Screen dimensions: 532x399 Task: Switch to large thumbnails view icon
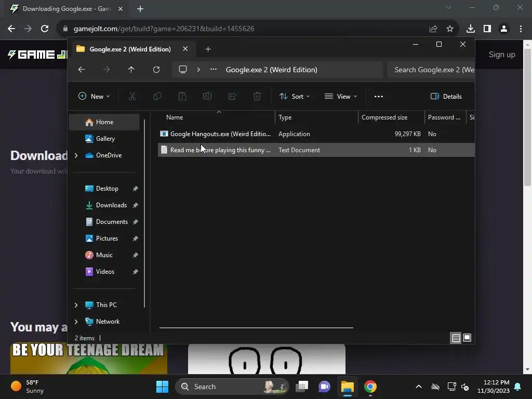[467, 338]
